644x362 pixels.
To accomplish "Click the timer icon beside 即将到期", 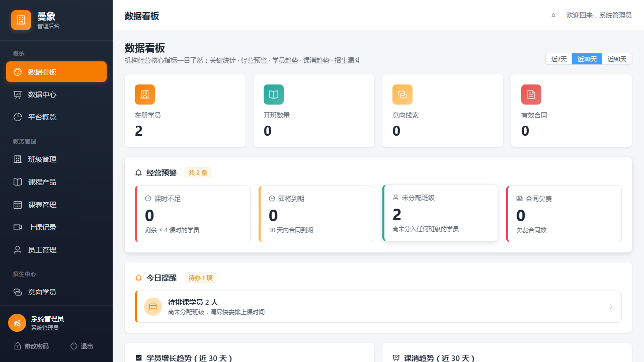I will click(272, 199).
